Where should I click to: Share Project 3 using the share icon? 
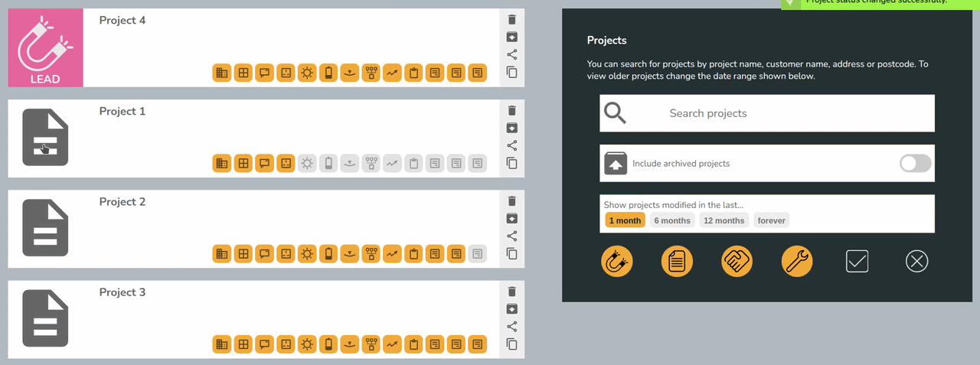click(x=512, y=327)
